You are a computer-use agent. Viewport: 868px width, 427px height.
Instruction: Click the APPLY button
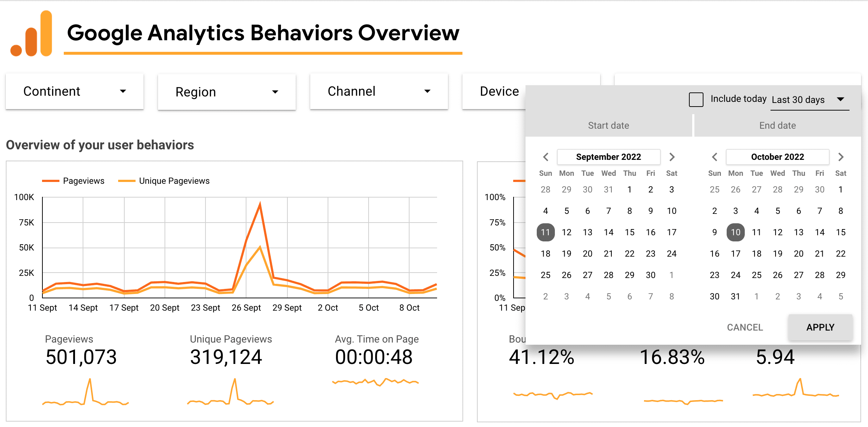(x=820, y=327)
